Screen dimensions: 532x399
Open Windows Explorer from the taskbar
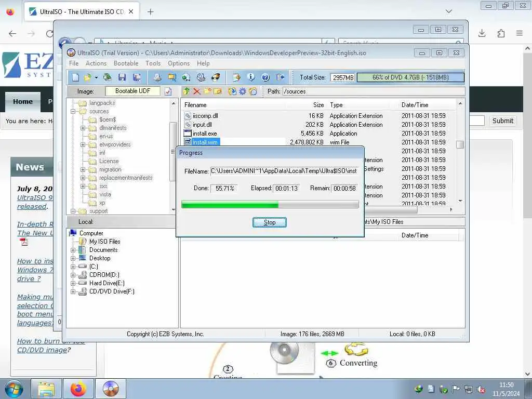[x=46, y=389]
